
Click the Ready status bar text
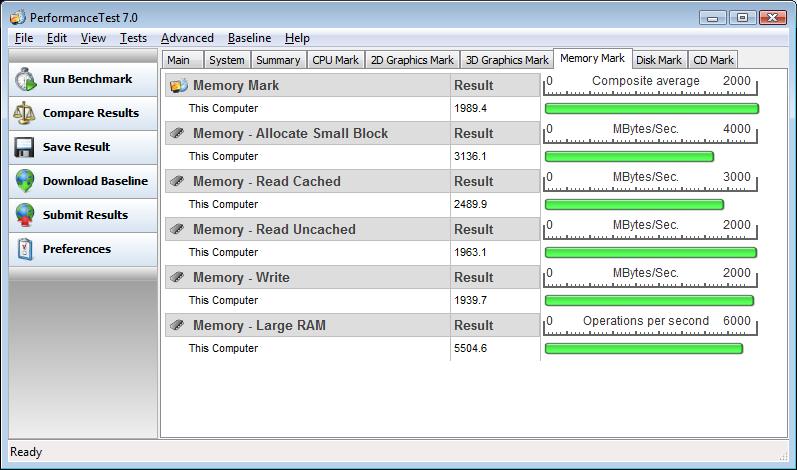pos(26,452)
